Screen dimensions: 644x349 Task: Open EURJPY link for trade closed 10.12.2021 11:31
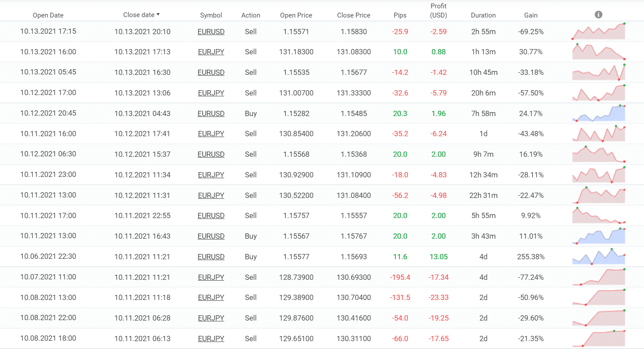pos(211,195)
